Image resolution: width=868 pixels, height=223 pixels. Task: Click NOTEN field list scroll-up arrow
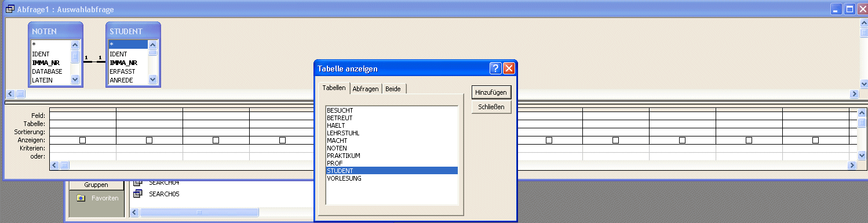coord(75,44)
